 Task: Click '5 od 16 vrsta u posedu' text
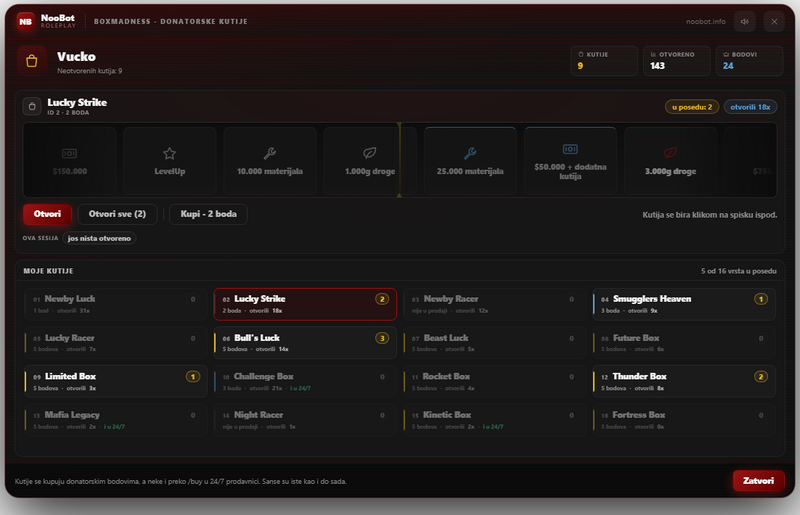(x=739, y=271)
